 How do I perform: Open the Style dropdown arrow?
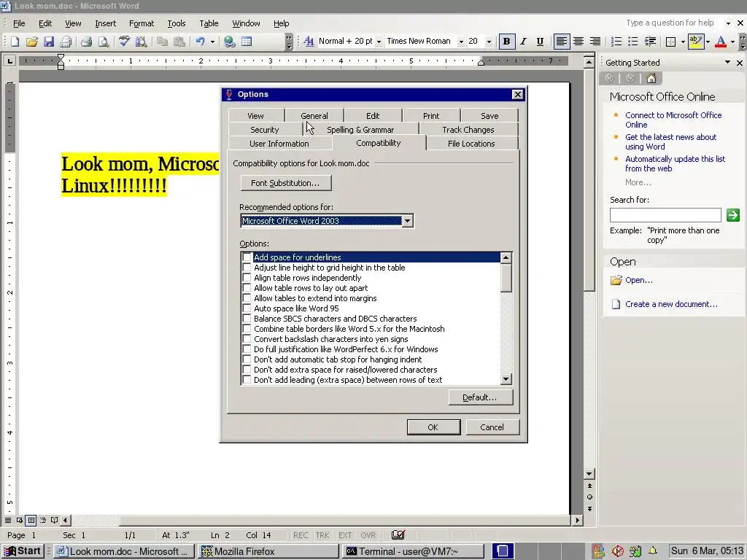click(x=379, y=42)
